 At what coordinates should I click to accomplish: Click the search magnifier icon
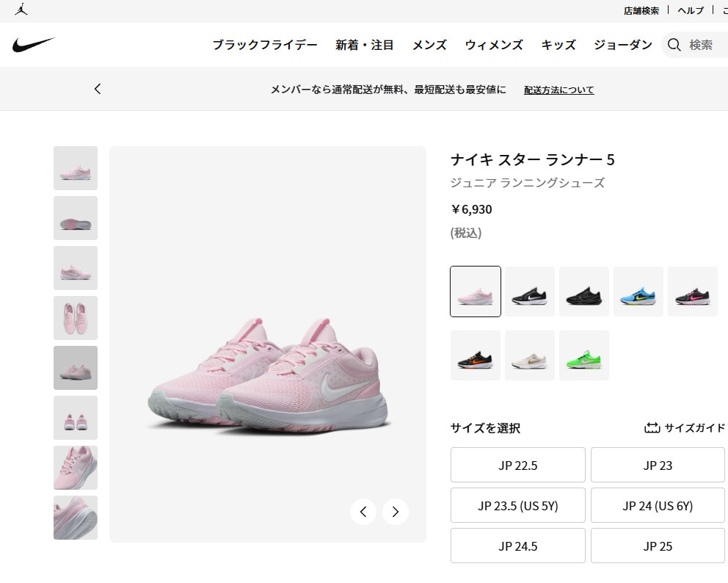[x=674, y=45]
